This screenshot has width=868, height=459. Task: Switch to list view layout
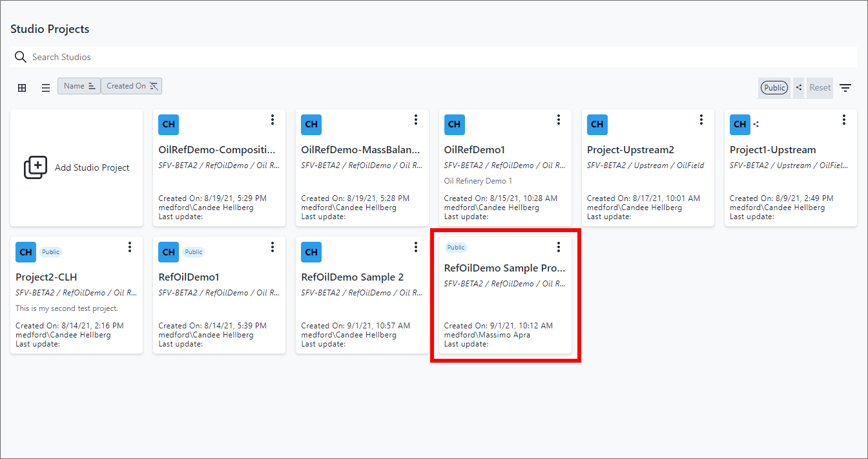[x=46, y=88]
